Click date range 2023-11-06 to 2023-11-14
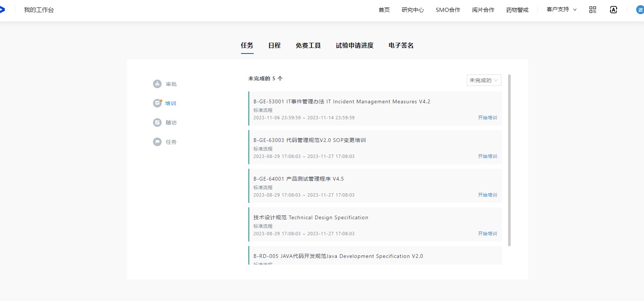 (304, 118)
